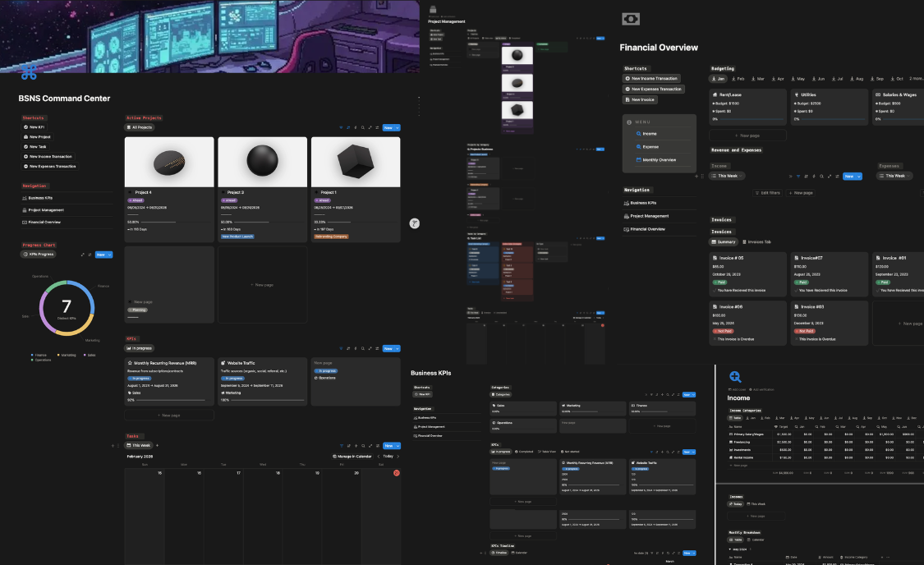Expand the This Week dropdown under Income
Image resolution: width=924 pixels, height=565 pixels.
click(x=741, y=176)
